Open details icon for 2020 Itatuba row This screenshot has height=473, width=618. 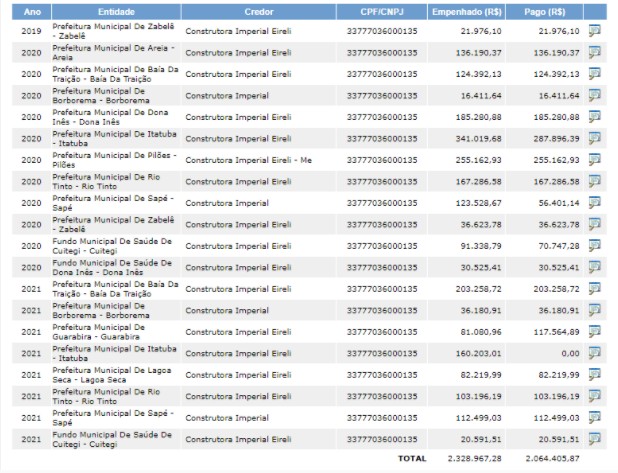[x=594, y=138]
